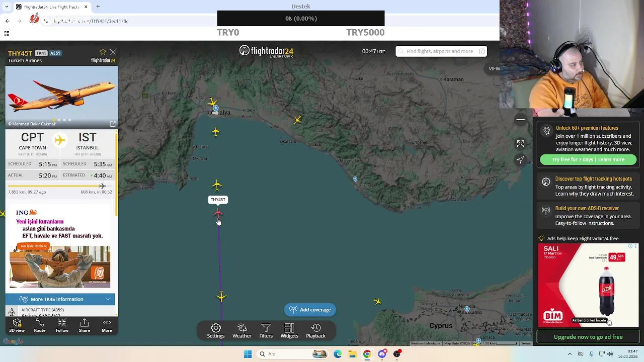
Task: Switch to the Flightradar24 browser tab
Action: coord(50,7)
